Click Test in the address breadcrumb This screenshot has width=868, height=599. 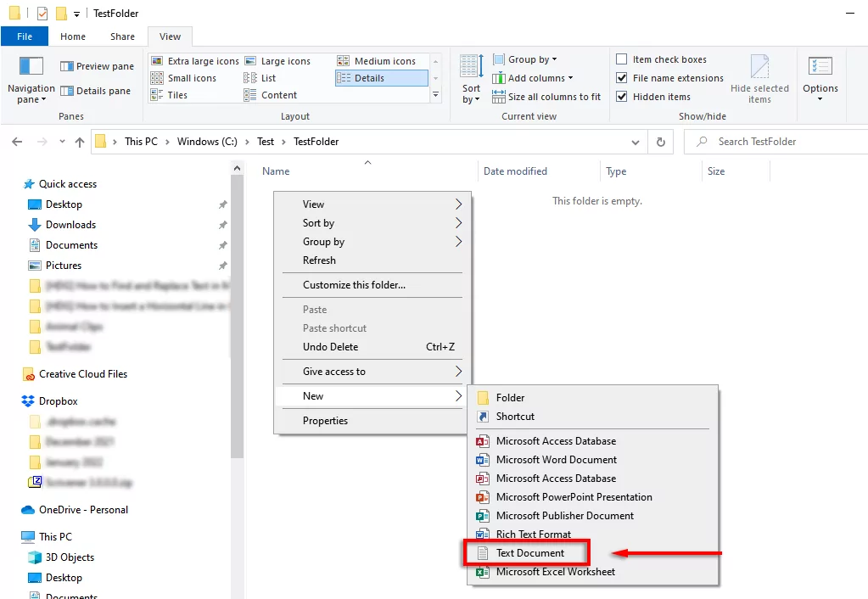point(266,142)
